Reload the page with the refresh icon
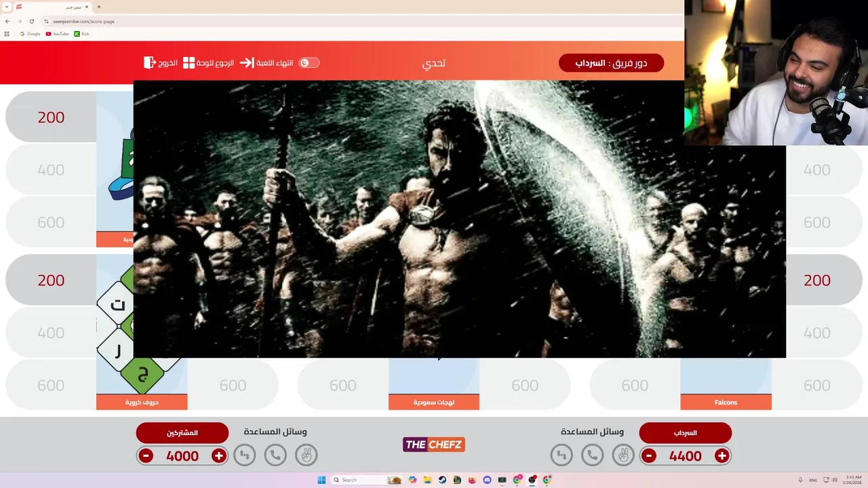868x488 pixels. pyautogui.click(x=31, y=21)
